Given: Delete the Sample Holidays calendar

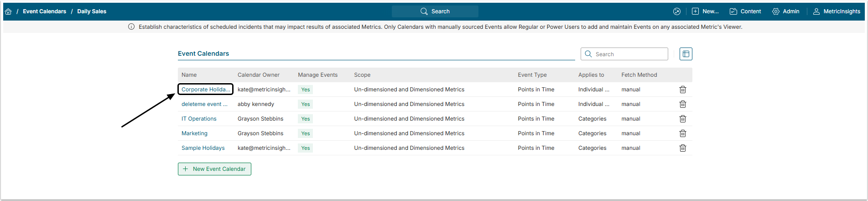Looking at the screenshot, I should pos(682,148).
